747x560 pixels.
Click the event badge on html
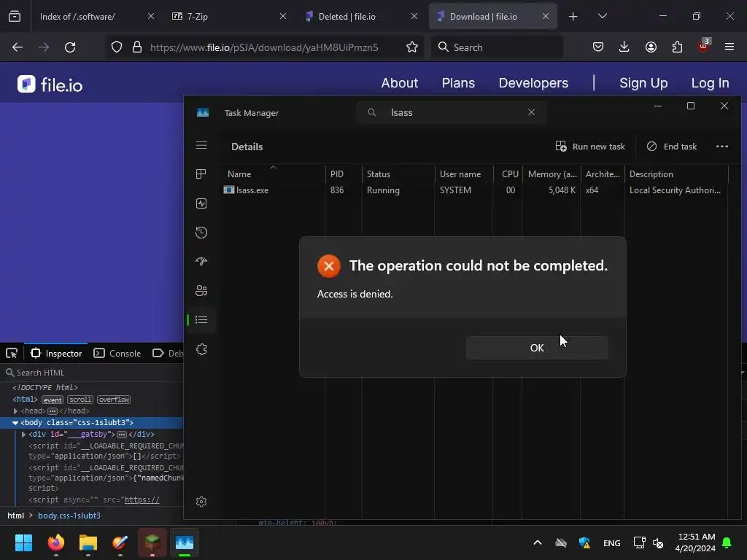point(53,400)
